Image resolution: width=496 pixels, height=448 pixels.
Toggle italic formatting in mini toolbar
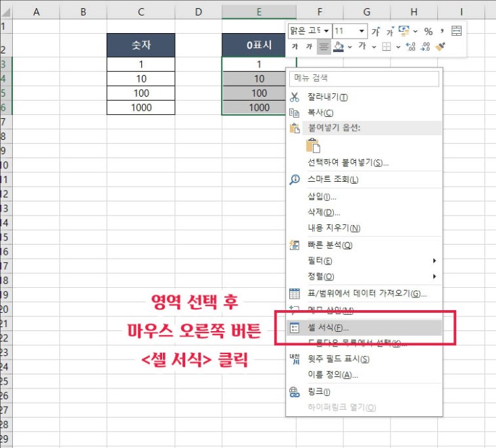click(x=309, y=47)
